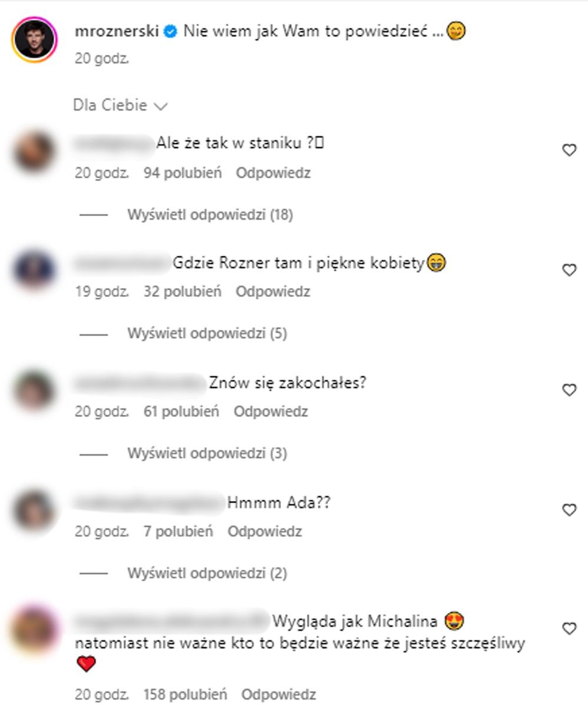Image resolution: width=588 pixels, height=709 pixels.
Task: Open avatar of the 'Hmmm Ada??' commenter
Action: click(34, 510)
